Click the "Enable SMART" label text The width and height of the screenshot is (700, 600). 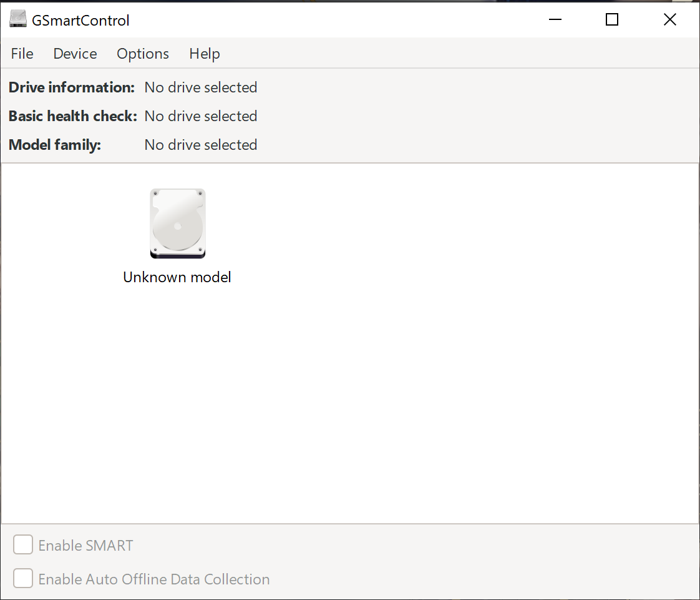(x=85, y=546)
